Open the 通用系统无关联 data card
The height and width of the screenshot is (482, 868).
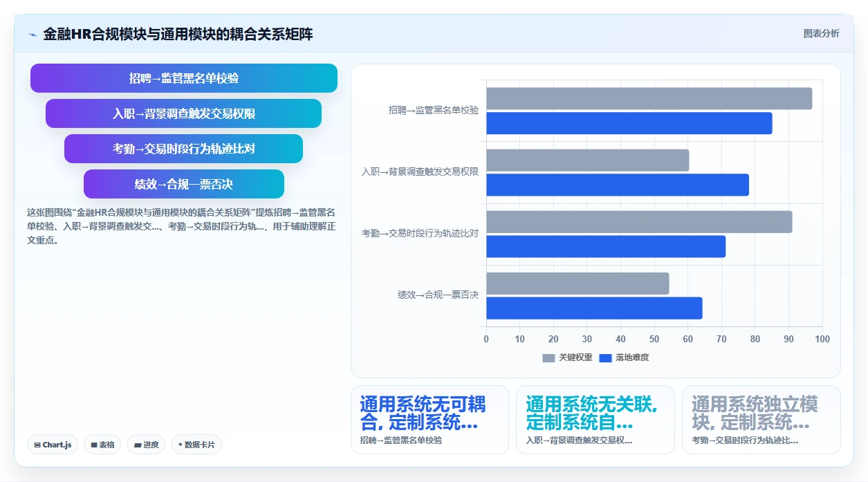(x=595, y=420)
